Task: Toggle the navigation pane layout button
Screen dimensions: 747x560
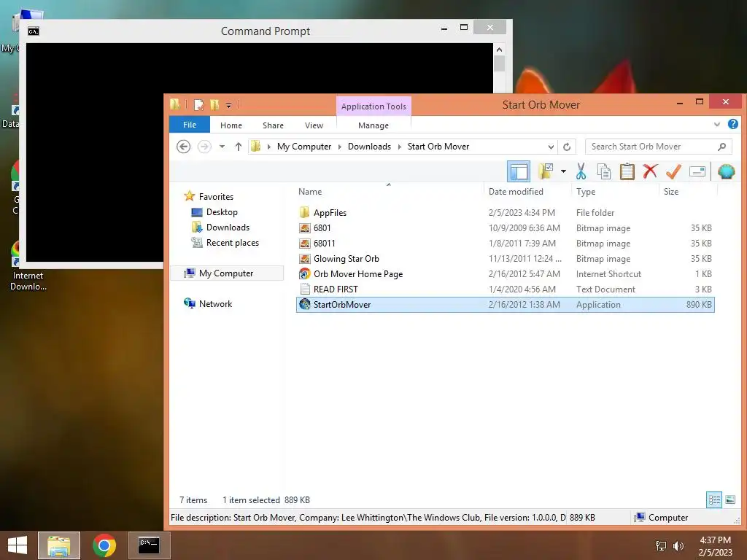Action: 519,171
